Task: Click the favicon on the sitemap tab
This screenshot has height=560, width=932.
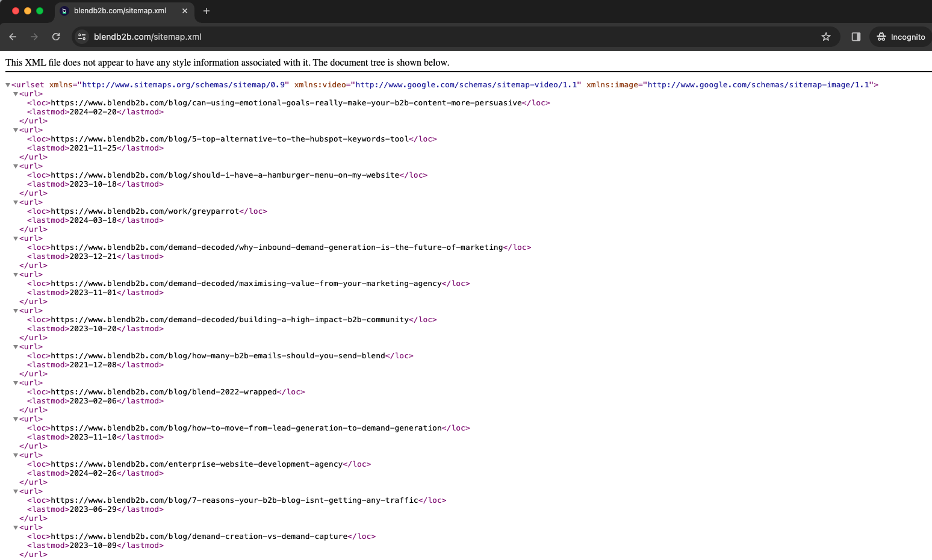Action: [64, 11]
